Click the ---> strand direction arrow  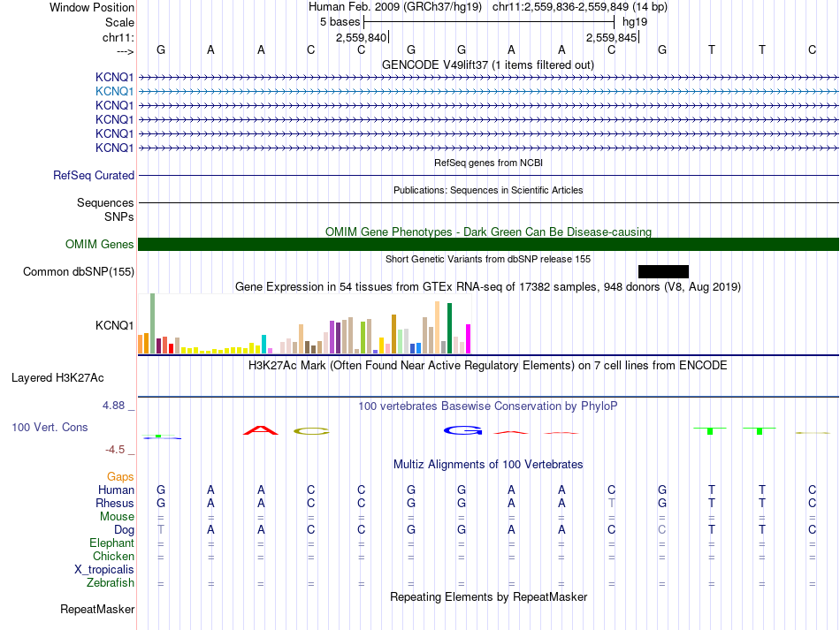click(x=126, y=52)
